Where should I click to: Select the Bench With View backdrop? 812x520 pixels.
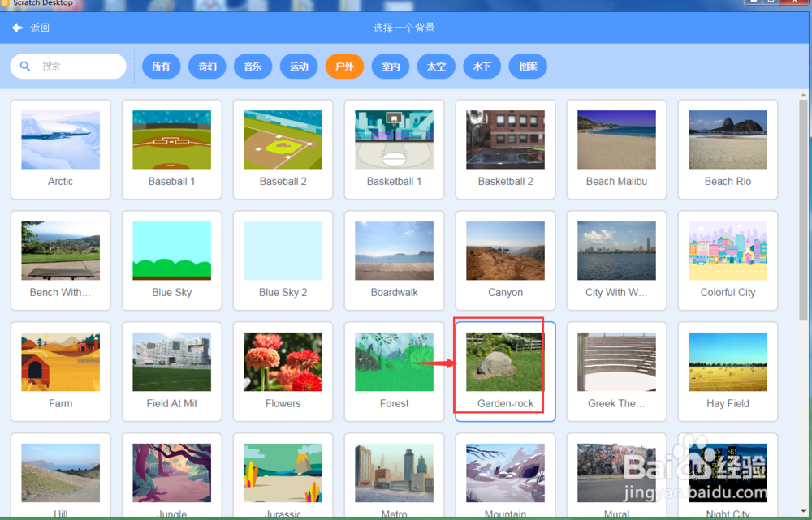click(61, 260)
